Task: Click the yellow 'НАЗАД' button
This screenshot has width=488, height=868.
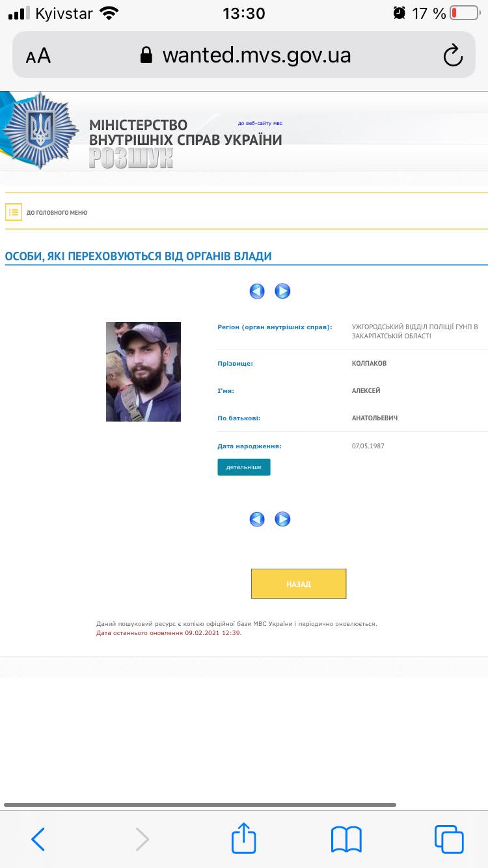Action: coord(299,584)
